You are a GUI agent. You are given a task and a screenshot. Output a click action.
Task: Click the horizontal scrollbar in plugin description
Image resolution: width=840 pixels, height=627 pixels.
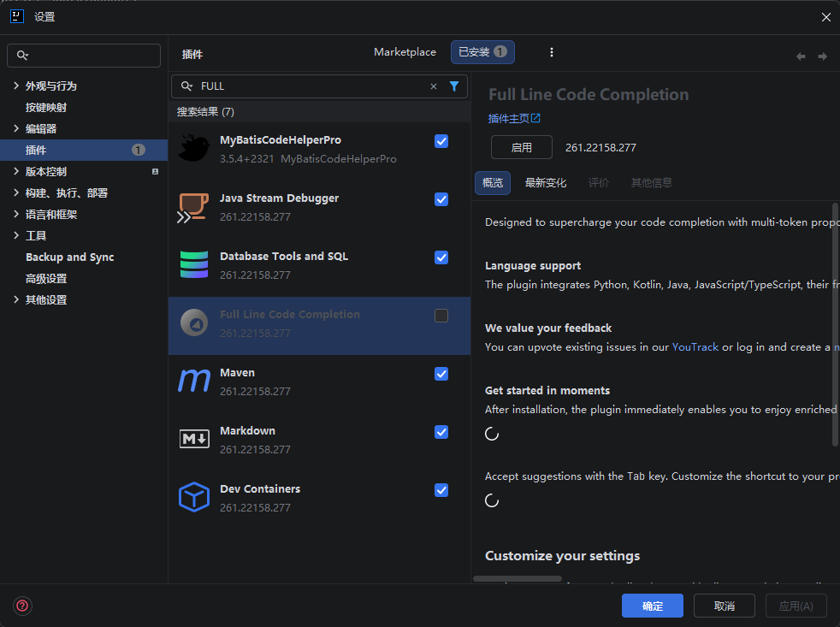[518, 579]
